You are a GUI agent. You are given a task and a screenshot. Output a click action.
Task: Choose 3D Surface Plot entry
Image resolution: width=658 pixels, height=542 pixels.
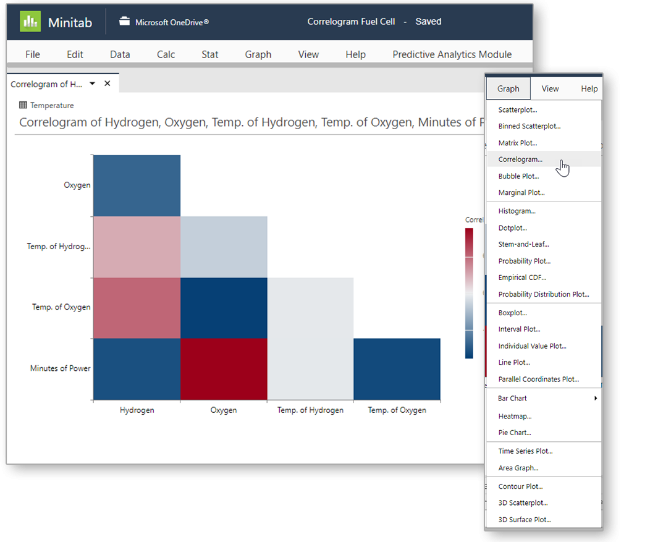[525, 519]
